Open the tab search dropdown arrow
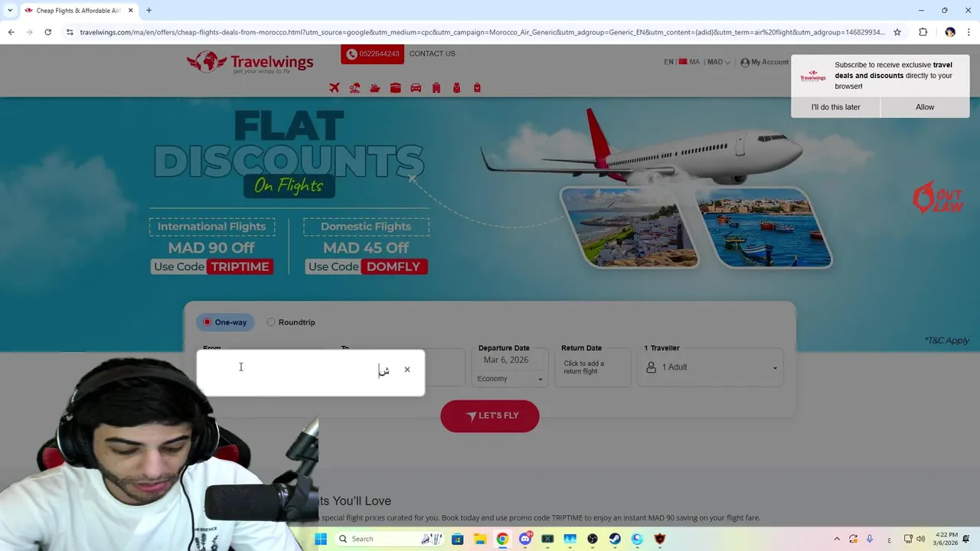 pyautogui.click(x=10, y=11)
